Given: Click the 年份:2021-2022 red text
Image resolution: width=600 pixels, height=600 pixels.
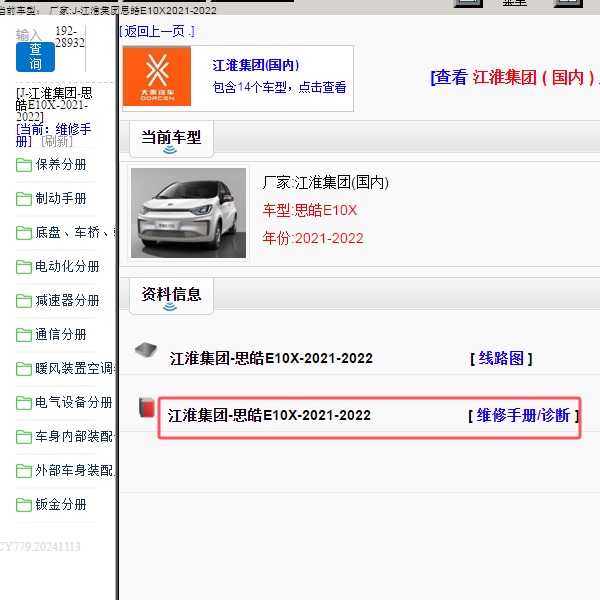Looking at the screenshot, I should (x=313, y=238).
